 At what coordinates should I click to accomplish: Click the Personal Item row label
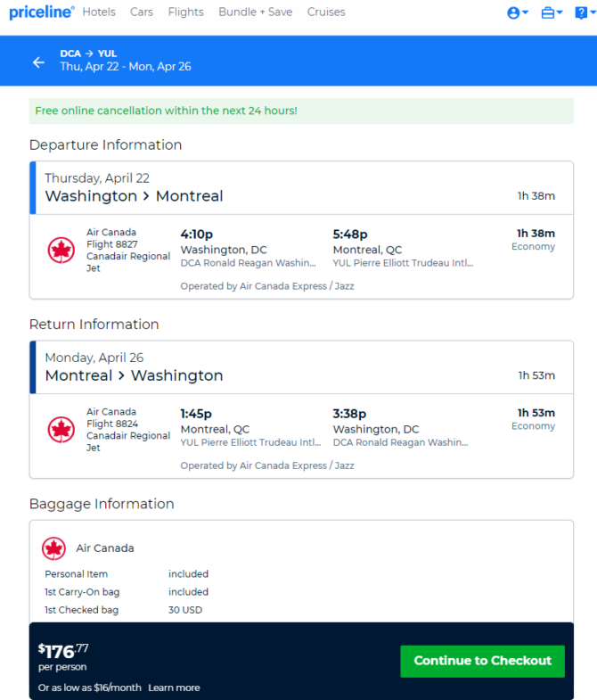77,574
